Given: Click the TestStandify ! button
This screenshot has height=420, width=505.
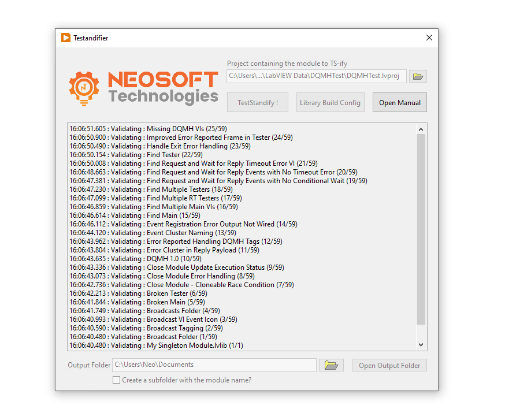Looking at the screenshot, I should pos(258,102).
